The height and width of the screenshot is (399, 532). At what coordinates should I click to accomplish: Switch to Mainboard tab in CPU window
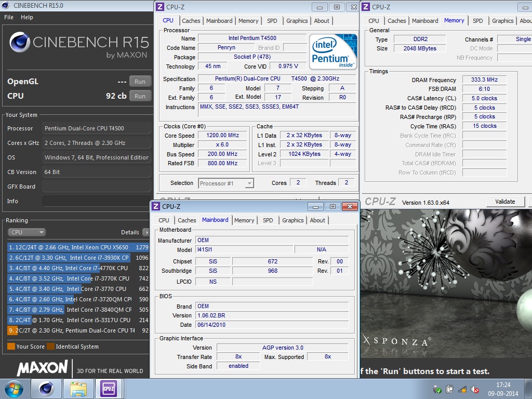click(219, 21)
